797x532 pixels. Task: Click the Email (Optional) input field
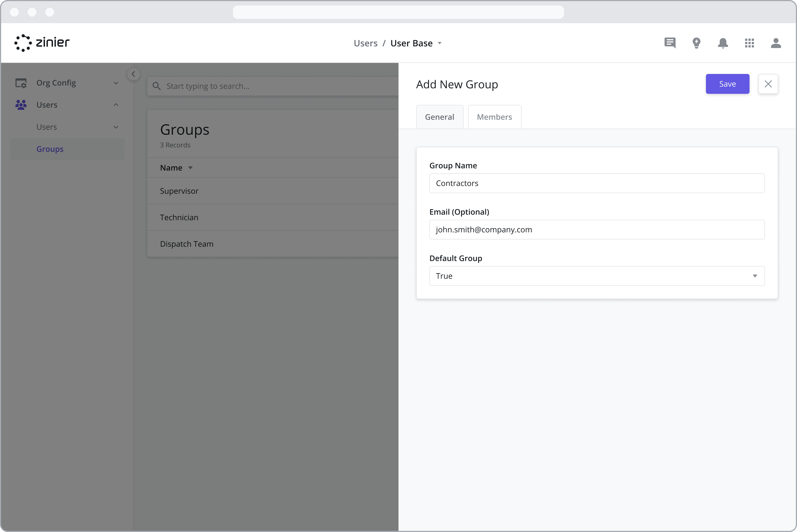click(x=597, y=230)
